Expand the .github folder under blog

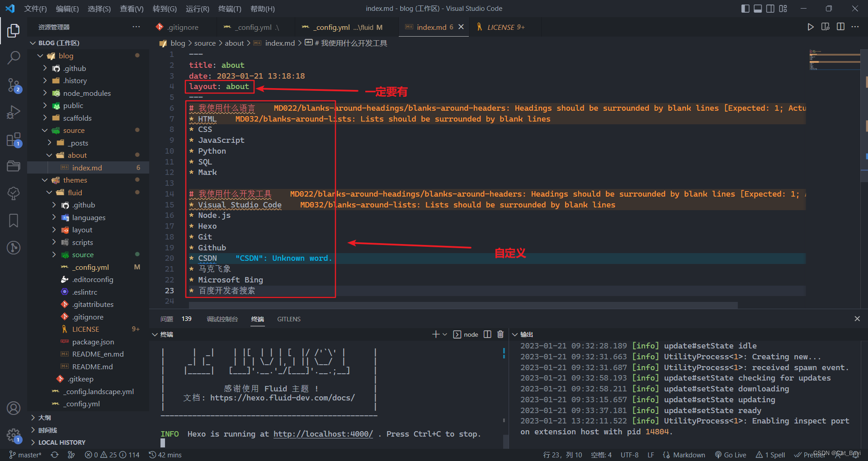click(x=88, y=68)
